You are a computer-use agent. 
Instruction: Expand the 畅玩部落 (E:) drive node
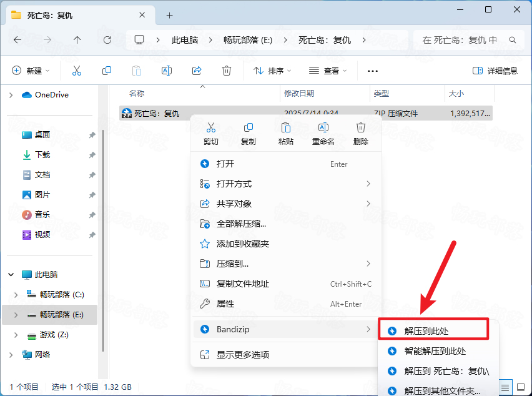(16, 315)
